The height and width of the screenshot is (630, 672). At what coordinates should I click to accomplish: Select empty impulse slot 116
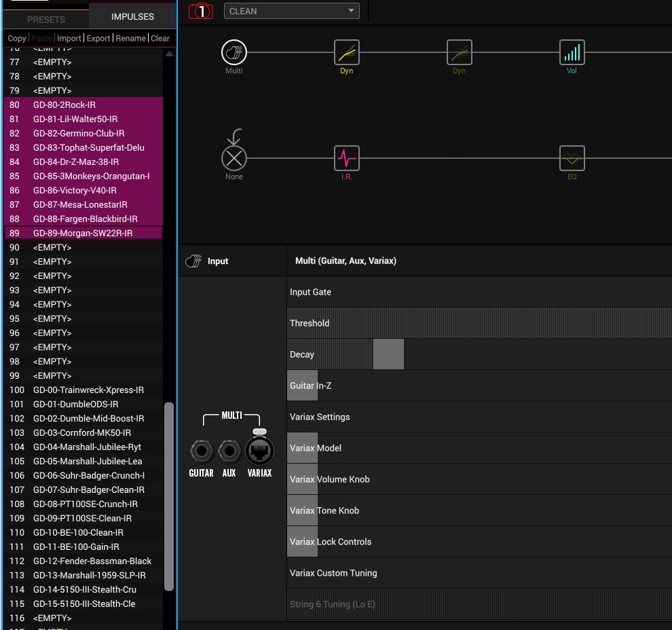pyautogui.click(x=83, y=618)
